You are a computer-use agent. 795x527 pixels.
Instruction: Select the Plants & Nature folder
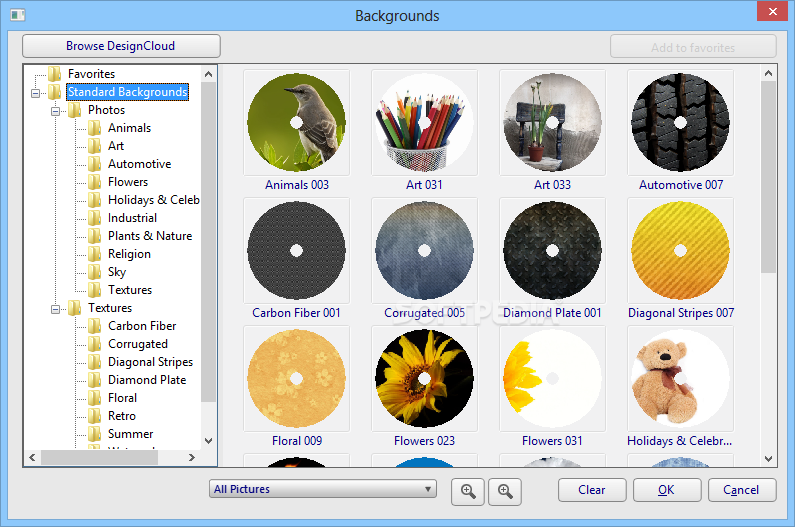150,236
